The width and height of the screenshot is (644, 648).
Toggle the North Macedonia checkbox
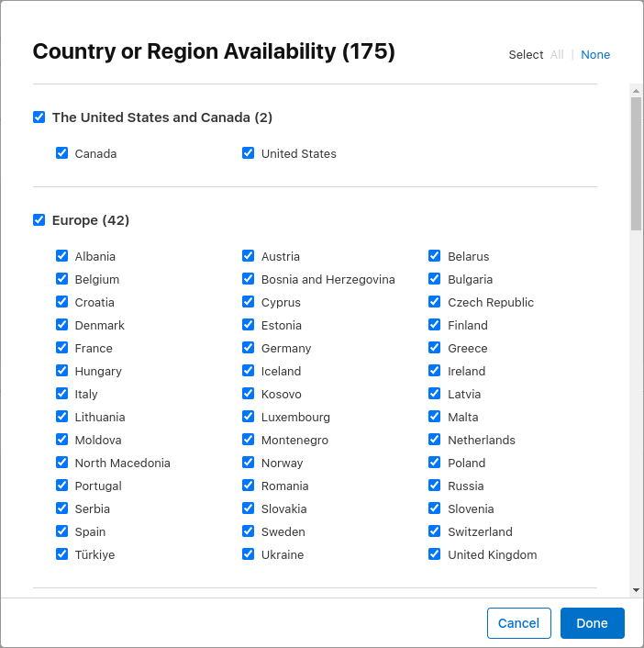pyautogui.click(x=62, y=463)
